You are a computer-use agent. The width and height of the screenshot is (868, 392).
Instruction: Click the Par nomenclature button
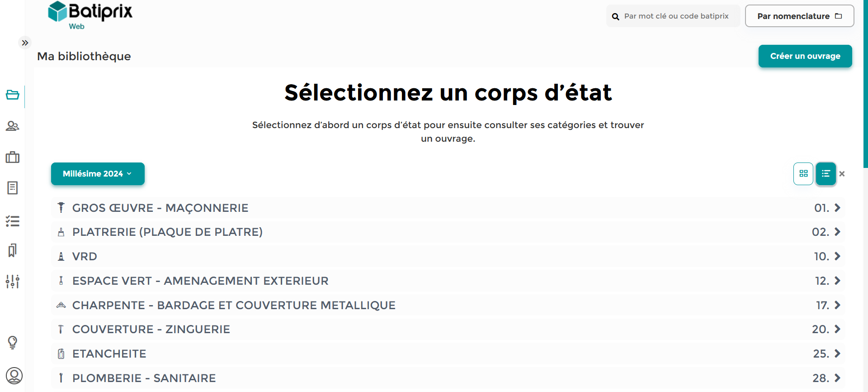pos(799,16)
